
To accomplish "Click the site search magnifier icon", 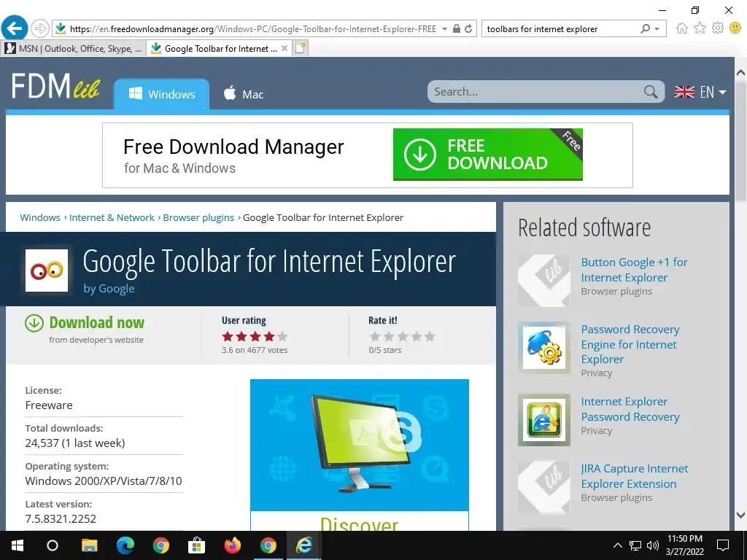I will (x=651, y=91).
